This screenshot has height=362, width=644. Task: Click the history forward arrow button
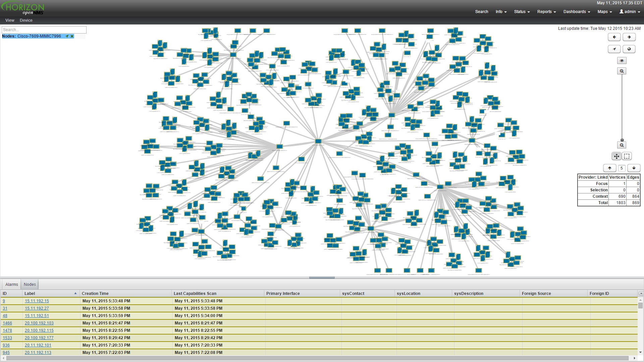[x=629, y=37]
